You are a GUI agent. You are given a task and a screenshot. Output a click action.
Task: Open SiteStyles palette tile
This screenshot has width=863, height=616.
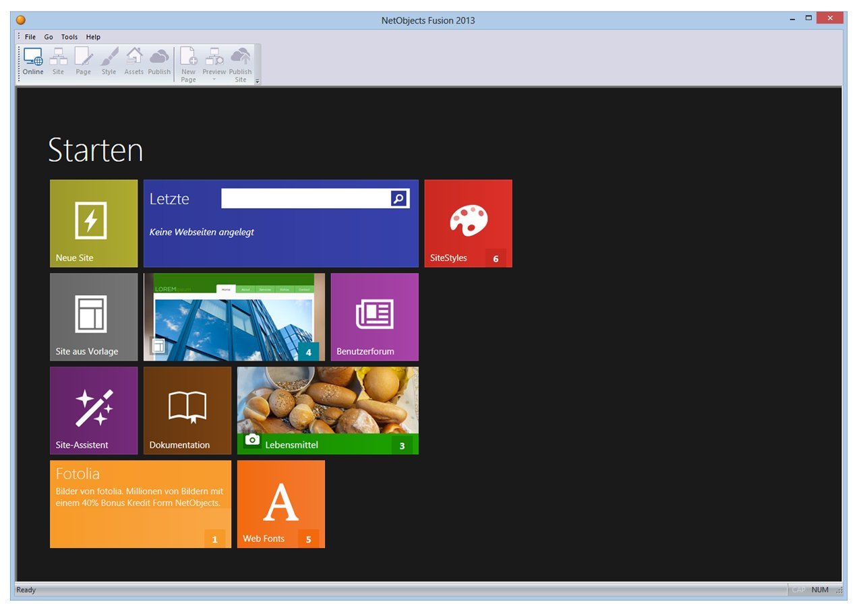pos(468,223)
